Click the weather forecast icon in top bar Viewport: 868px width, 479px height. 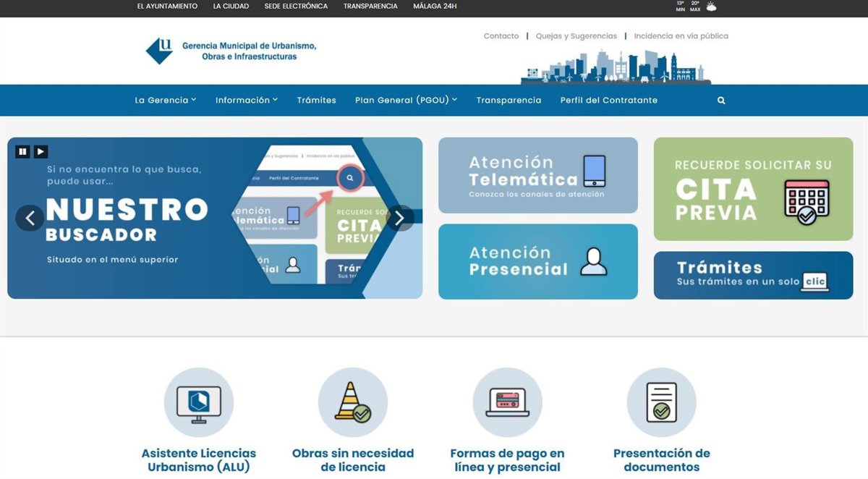[711, 7]
